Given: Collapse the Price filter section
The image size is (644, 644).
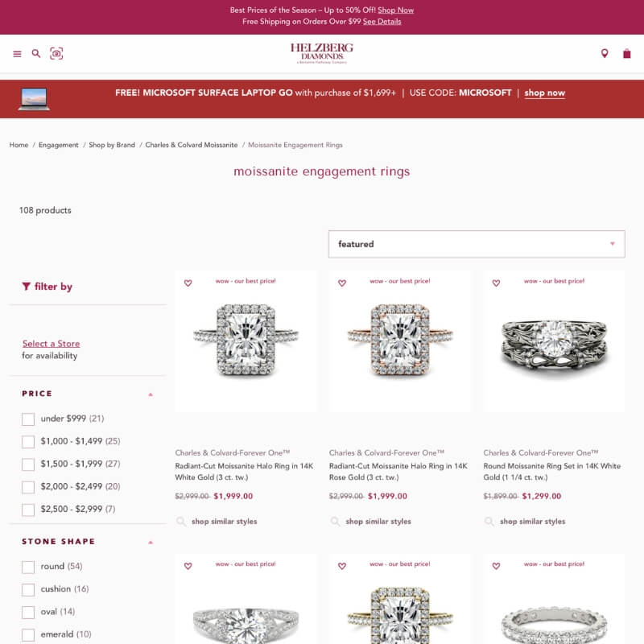Looking at the screenshot, I should tap(151, 394).
